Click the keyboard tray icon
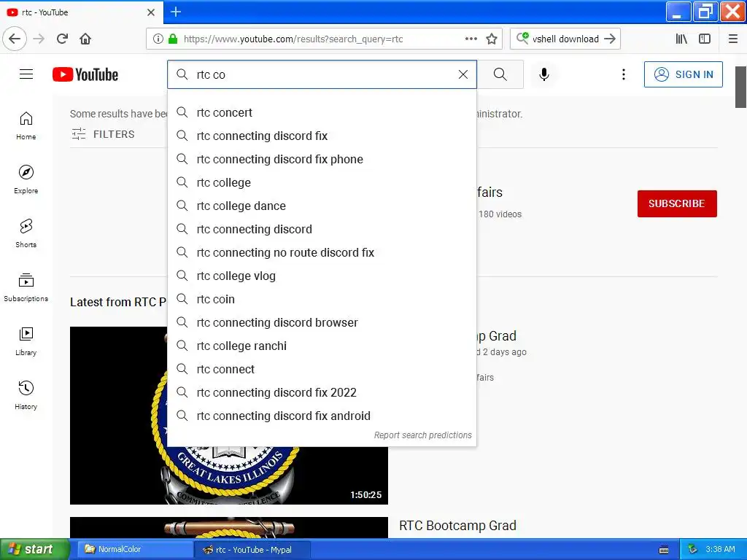The image size is (747, 560). (x=664, y=550)
